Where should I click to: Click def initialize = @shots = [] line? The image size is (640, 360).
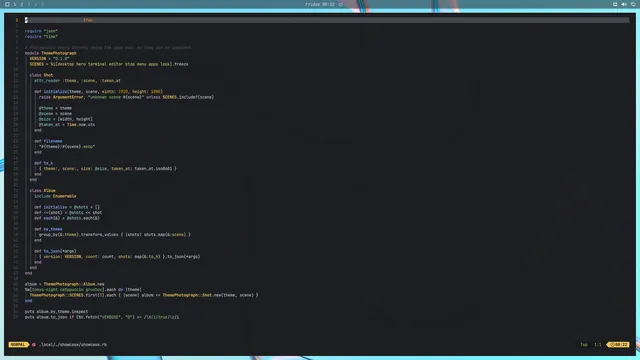click(x=67, y=207)
